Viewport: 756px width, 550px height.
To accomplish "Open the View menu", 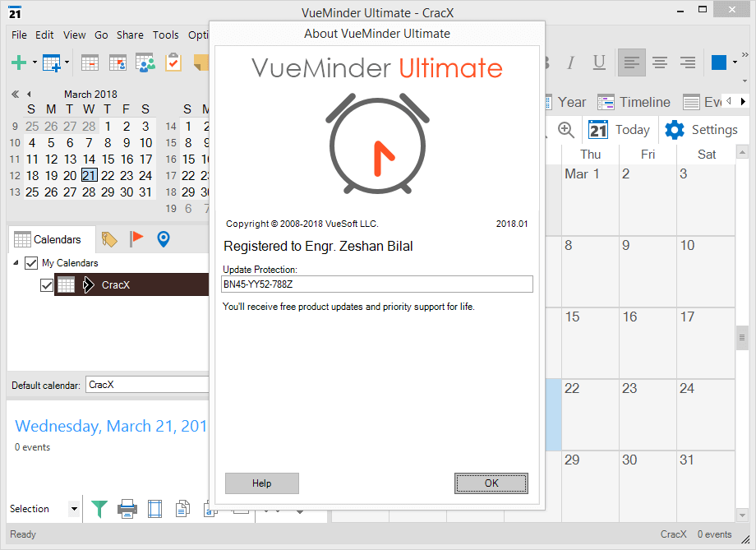I will point(74,35).
